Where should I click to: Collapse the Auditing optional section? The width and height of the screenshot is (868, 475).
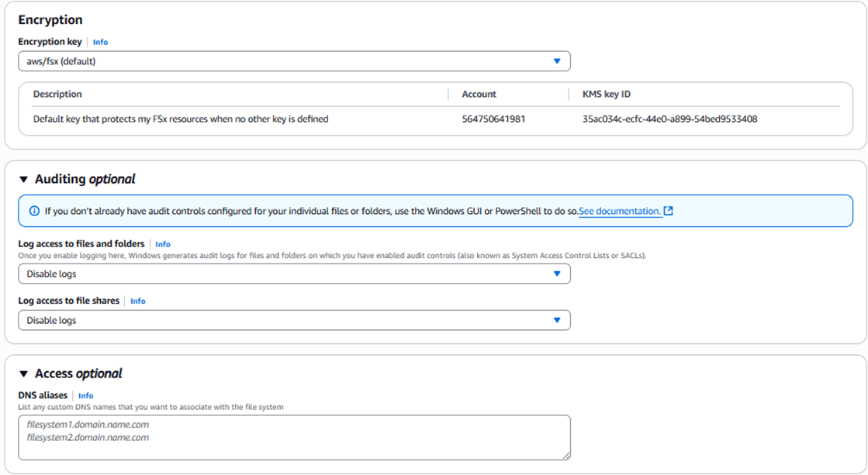point(23,179)
